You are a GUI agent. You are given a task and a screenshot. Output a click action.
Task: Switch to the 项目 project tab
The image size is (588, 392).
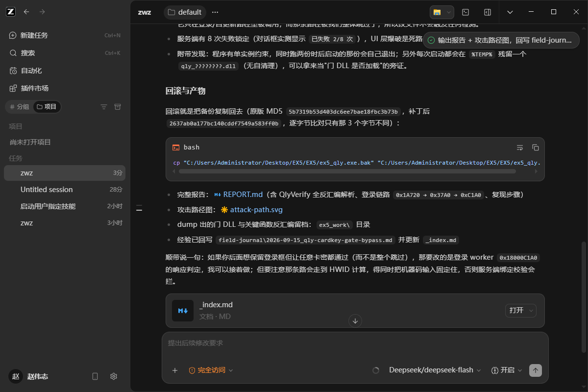(x=47, y=106)
